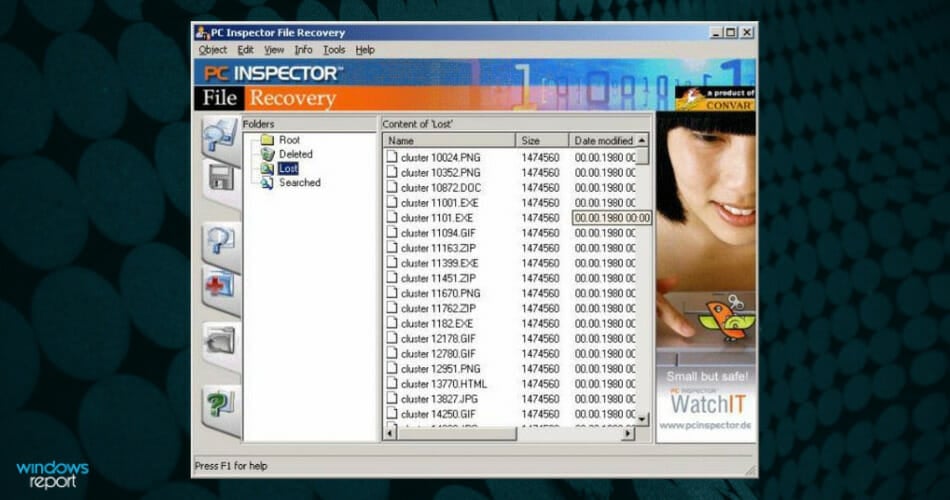The image size is (950, 500).
Task: Click the vertical scrollbar down arrow
Action: click(x=642, y=419)
